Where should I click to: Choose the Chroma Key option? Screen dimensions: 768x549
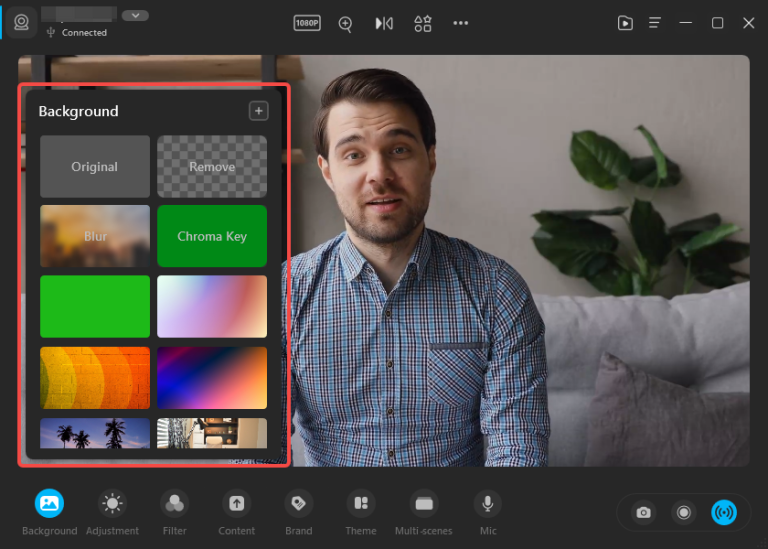(212, 236)
